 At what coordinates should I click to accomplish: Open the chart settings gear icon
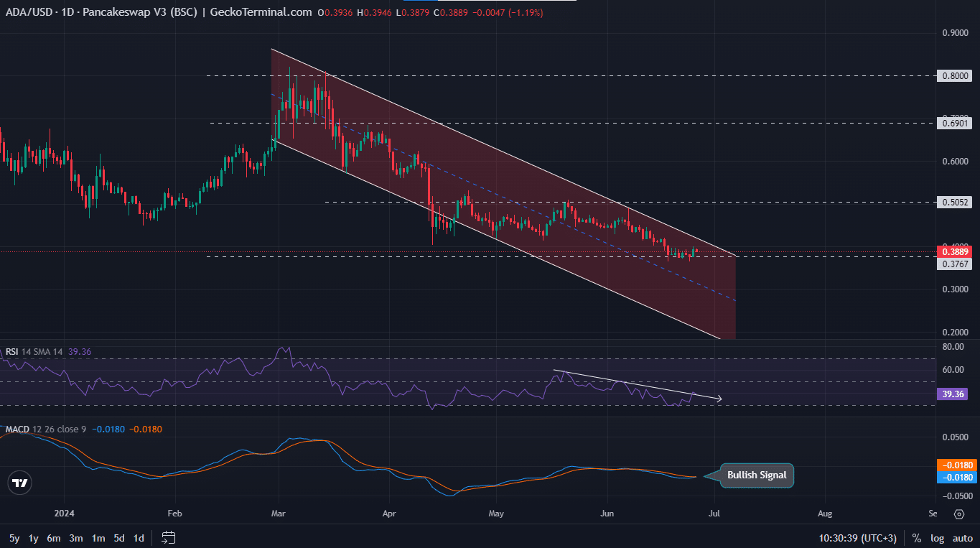pos(959,514)
